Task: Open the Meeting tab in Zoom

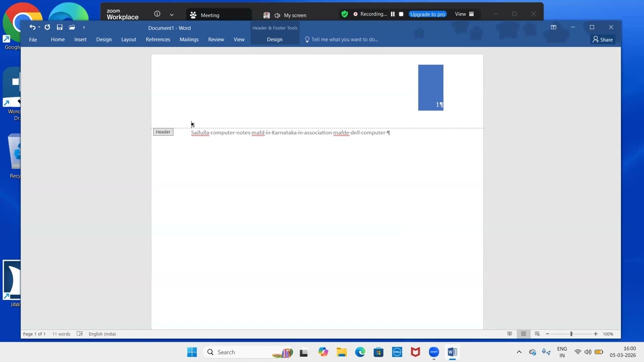Action: tap(219, 15)
